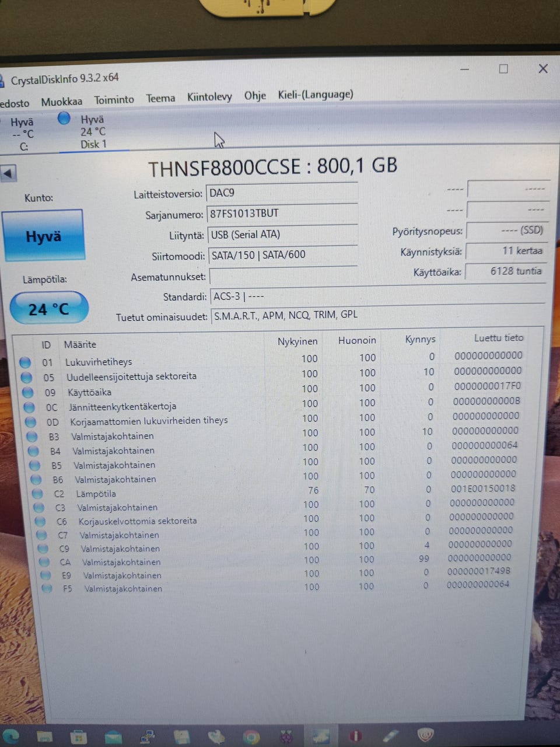Open Microsoft Store from the taskbar
The image size is (560, 747).
tap(78, 737)
